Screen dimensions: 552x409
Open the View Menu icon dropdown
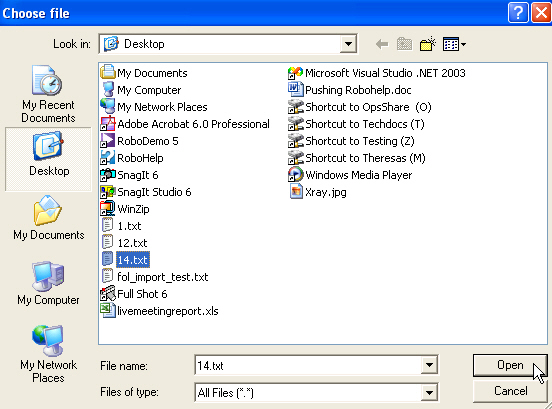coord(454,44)
